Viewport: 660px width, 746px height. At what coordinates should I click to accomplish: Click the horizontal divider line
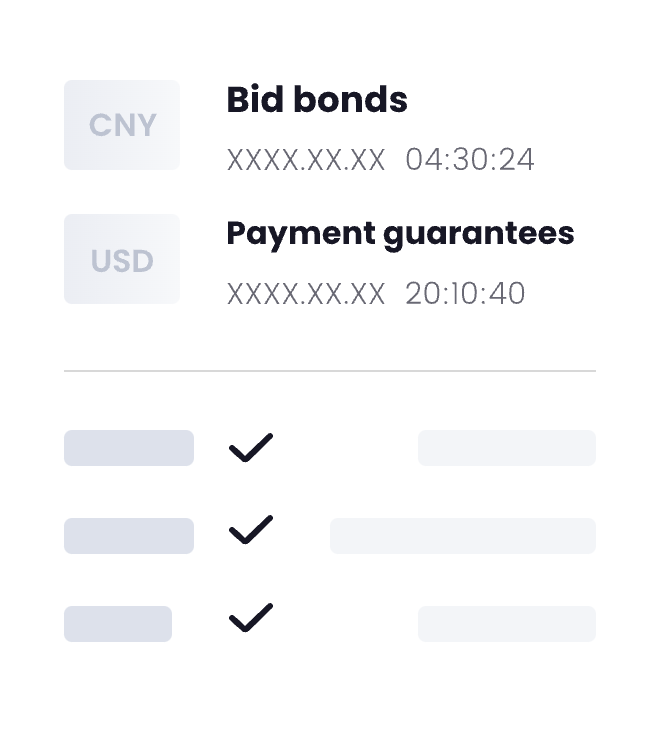coord(330,371)
